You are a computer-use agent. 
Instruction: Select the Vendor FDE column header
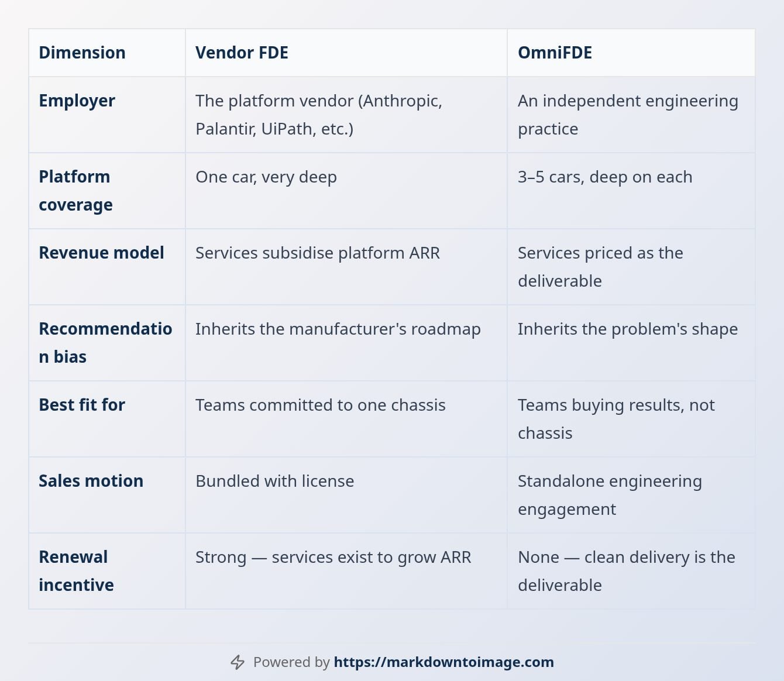(x=242, y=53)
